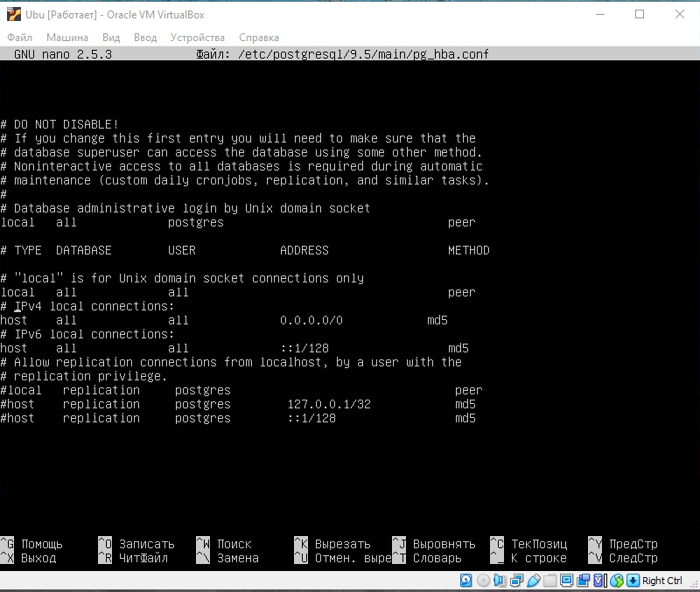Click the status bar resize grip at corner
The height and width of the screenshot is (592, 700).
[694, 584]
